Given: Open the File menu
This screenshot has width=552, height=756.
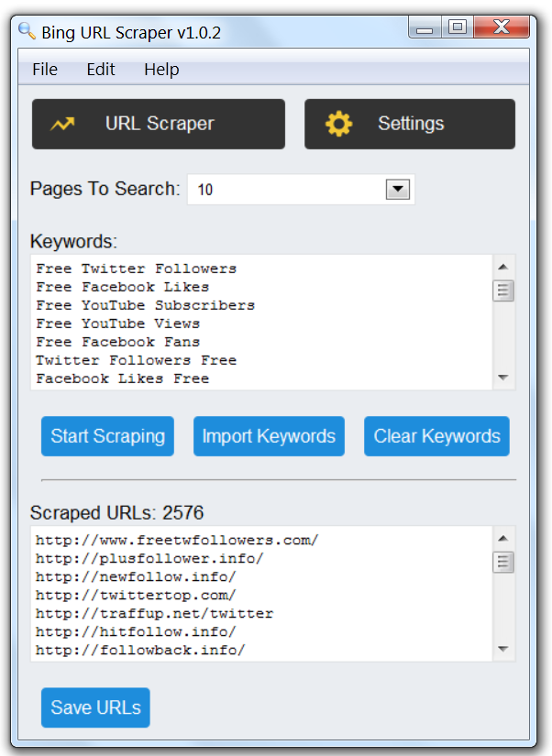Looking at the screenshot, I should point(44,70).
